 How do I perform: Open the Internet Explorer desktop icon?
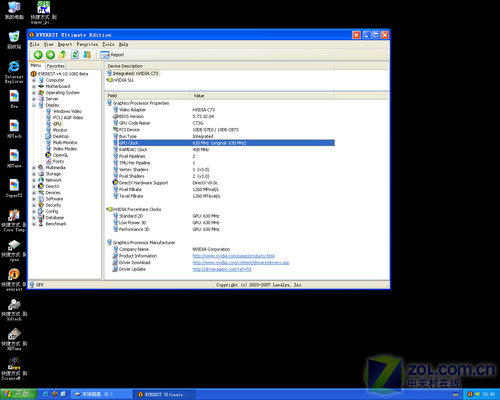(14, 71)
